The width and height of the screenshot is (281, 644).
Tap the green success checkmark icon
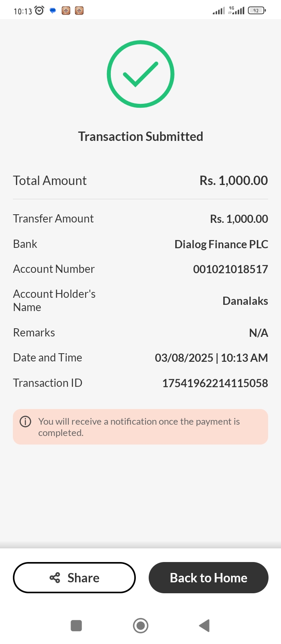click(140, 74)
